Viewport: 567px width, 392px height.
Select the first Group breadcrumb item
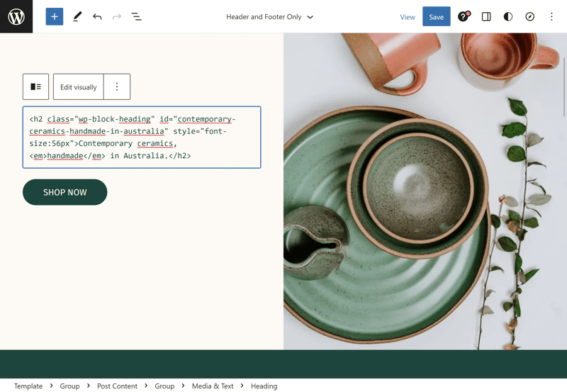point(69,386)
